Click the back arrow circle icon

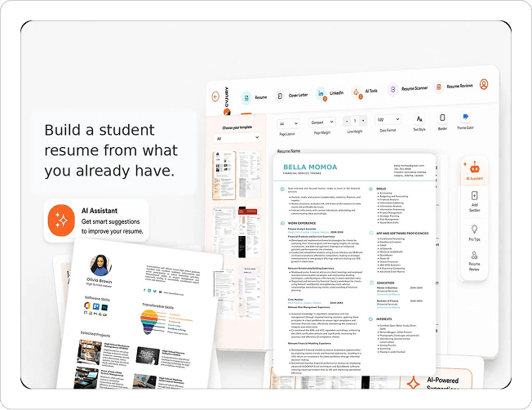pyautogui.click(x=215, y=97)
